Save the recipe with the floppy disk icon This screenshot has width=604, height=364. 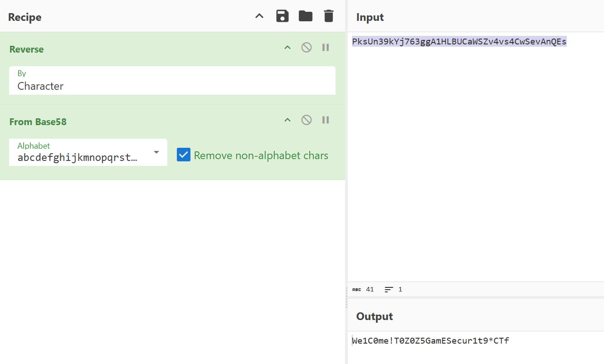coord(283,16)
